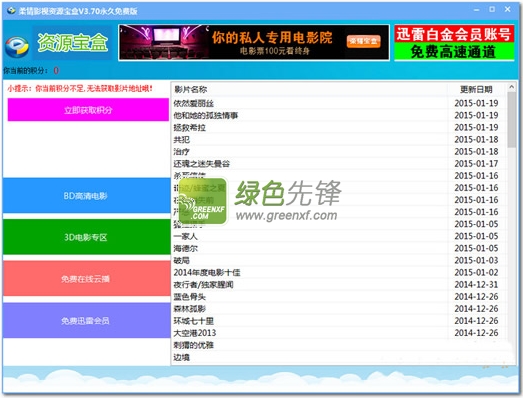Select the 免费在线云播 category
This screenshot has width=523, height=398.
[86, 279]
